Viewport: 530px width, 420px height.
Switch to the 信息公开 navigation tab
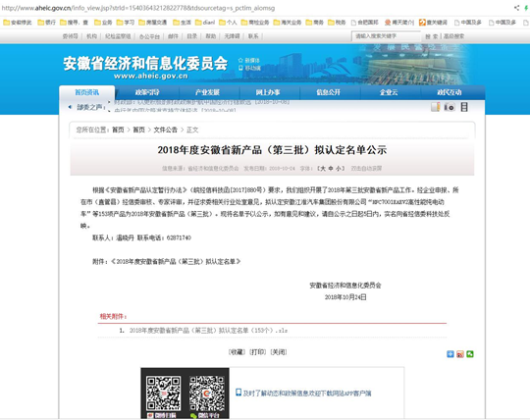[328, 92]
